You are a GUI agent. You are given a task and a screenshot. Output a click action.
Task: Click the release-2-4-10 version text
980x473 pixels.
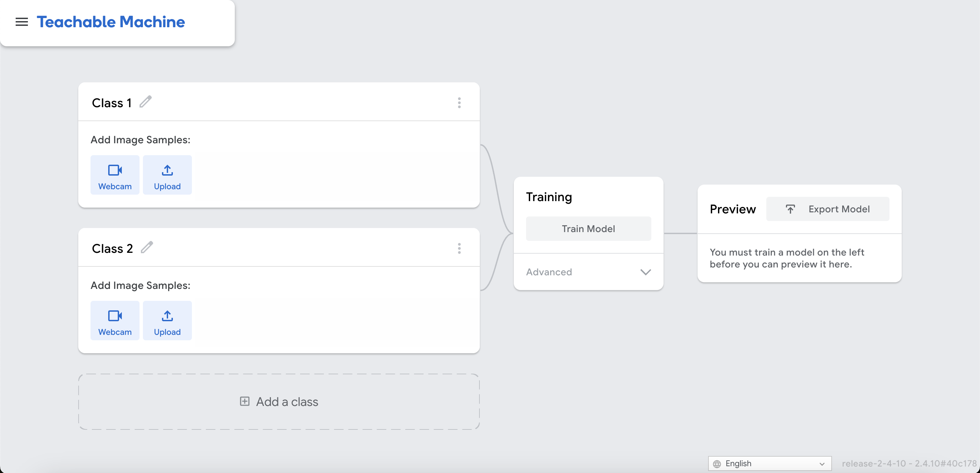click(x=909, y=463)
